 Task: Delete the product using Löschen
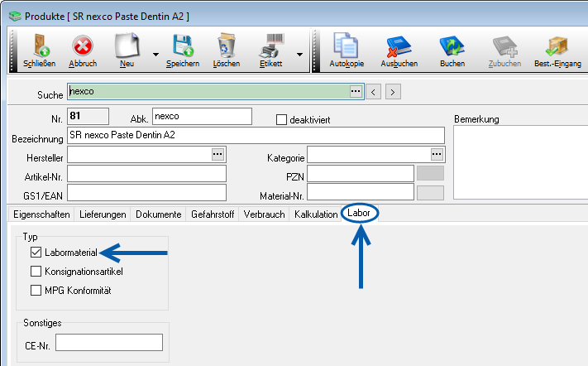[227, 51]
